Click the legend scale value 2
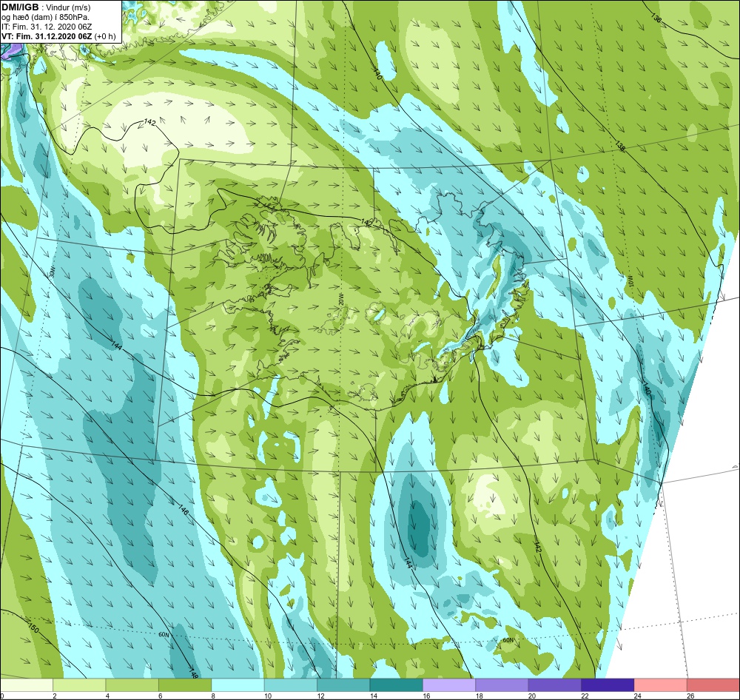 coord(55,696)
